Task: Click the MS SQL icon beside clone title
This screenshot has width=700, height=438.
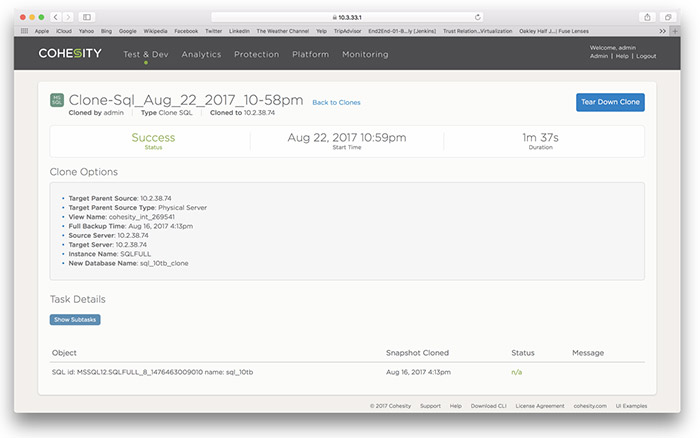Action: coord(57,100)
